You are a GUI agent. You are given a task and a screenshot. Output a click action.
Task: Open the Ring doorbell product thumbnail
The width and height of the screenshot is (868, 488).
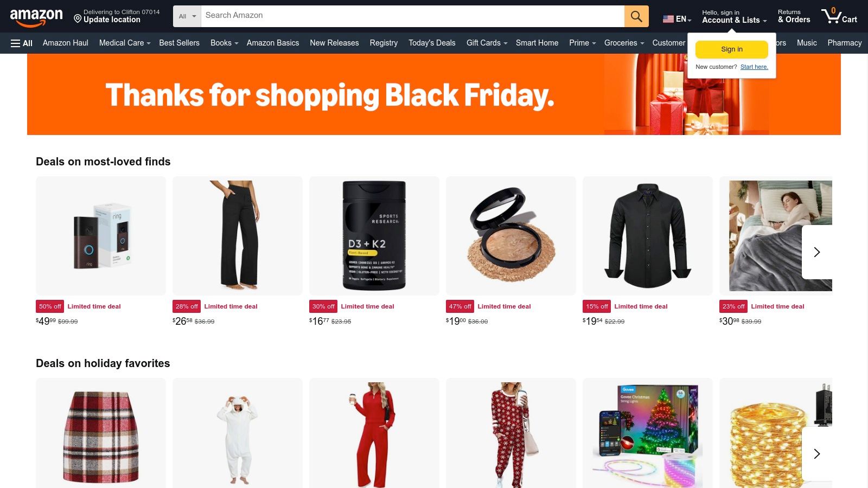pyautogui.click(x=101, y=236)
